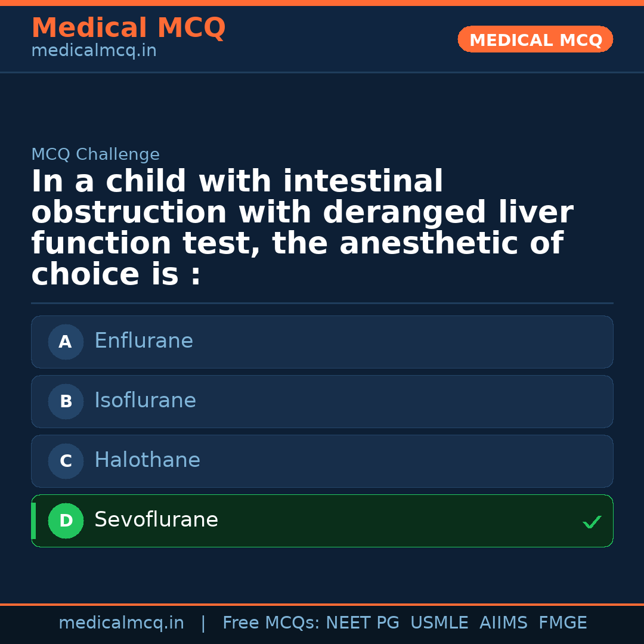The width and height of the screenshot is (644, 644).
Task: Click the circular A badge on Enflurane option
Action: point(66,342)
